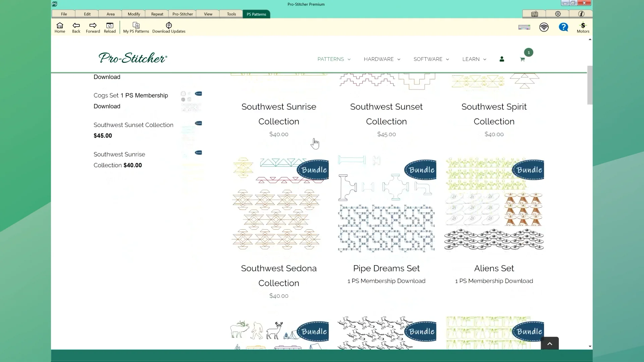Click the Forward navigation arrow
Image resolution: width=644 pixels, height=362 pixels.
pyautogui.click(x=93, y=27)
